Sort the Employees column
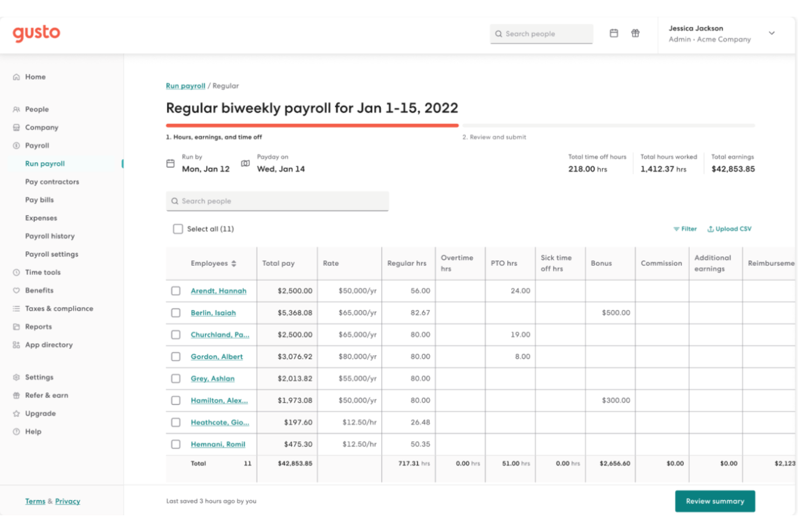 coord(234,263)
